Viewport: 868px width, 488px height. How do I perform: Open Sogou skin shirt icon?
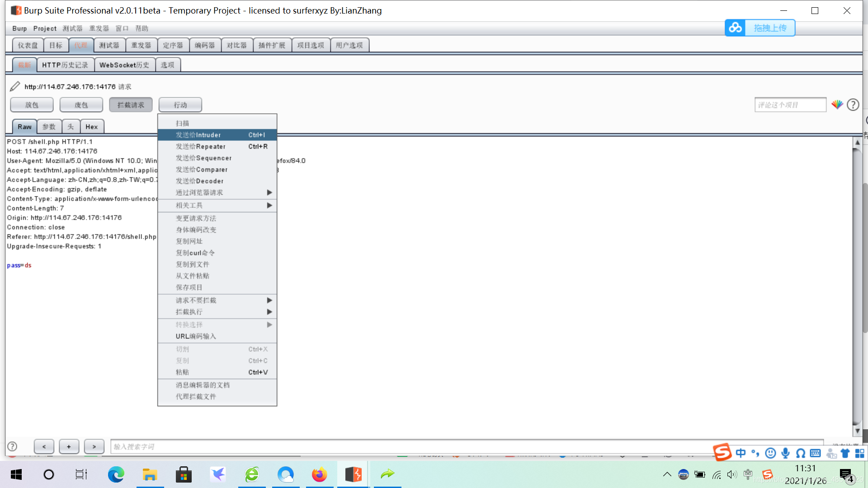845,453
